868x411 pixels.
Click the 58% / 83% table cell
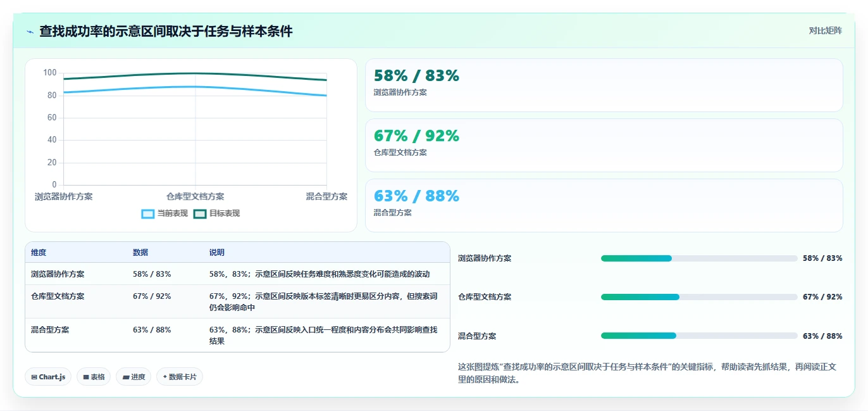pyautogui.click(x=152, y=274)
